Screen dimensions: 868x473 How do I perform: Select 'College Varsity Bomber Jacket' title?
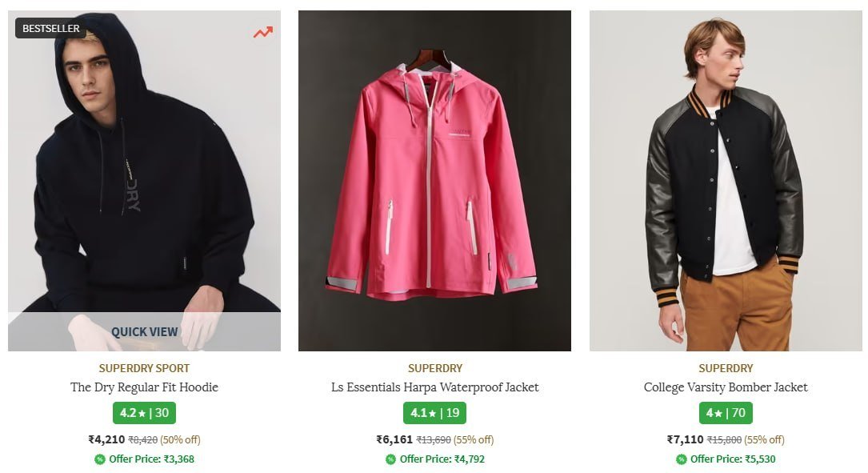click(x=725, y=387)
